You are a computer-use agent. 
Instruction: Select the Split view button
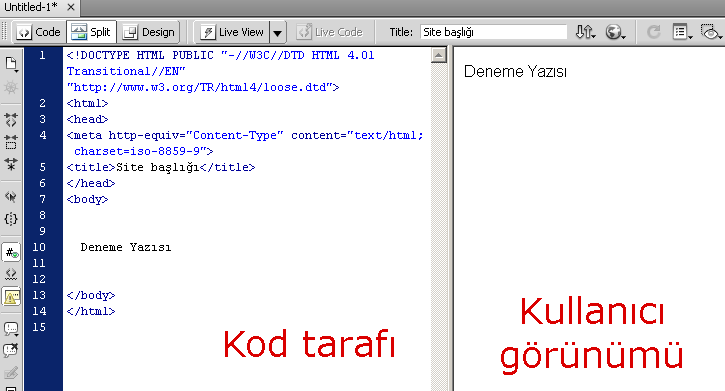coord(91,32)
